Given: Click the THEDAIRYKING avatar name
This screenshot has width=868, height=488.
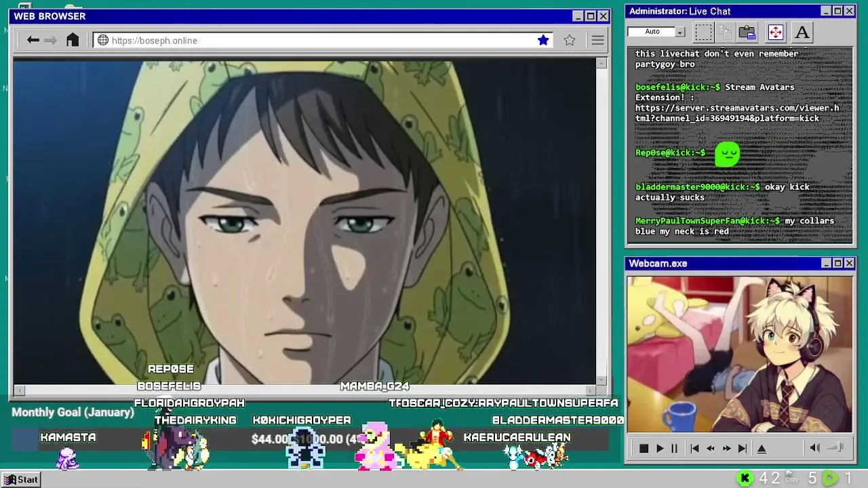Looking at the screenshot, I should (195, 420).
